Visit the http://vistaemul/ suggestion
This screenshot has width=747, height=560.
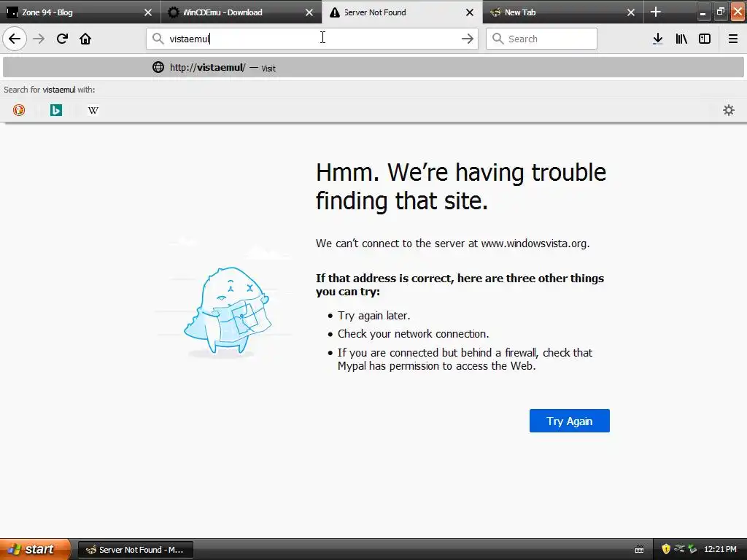coord(373,68)
